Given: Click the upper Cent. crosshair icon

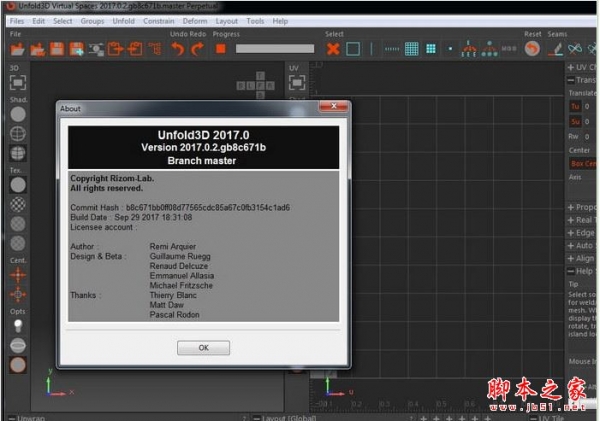Looking at the screenshot, I should (x=18, y=275).
